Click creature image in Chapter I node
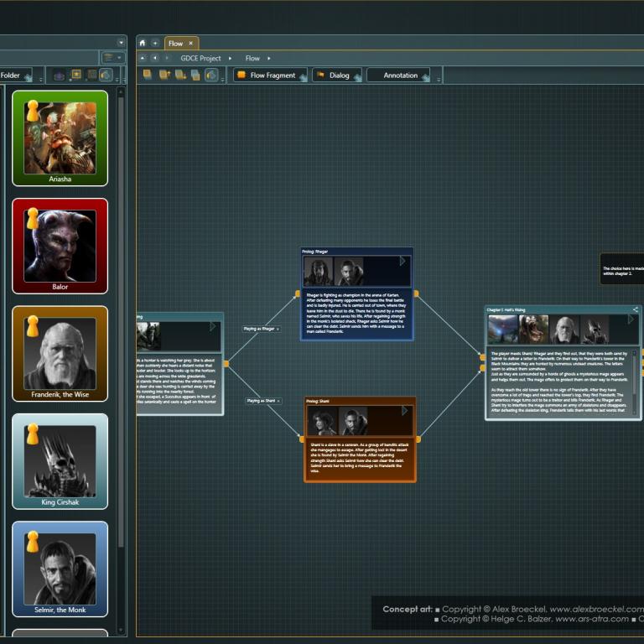Image resolution: width=644 pixels, height=644 pixels. coord(533,329)
